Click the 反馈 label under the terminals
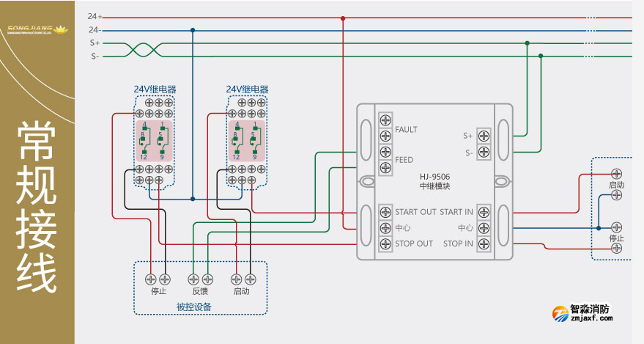 tap(200, 291)
